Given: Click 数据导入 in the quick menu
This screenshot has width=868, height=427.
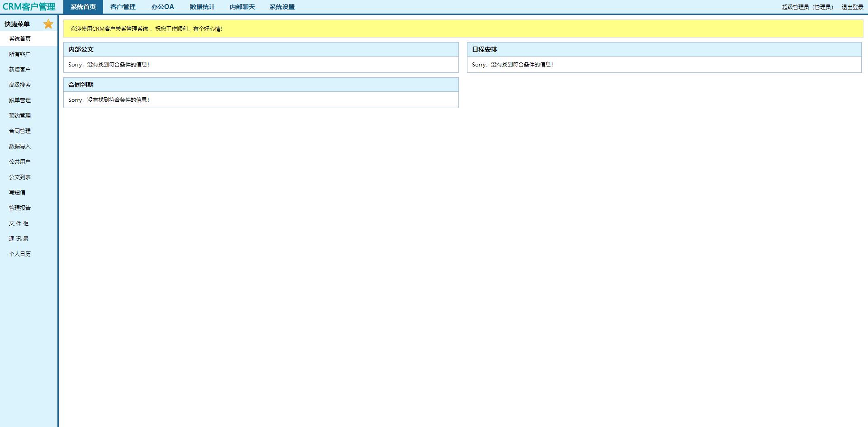Looking at the screenshot, I should 20,147.
